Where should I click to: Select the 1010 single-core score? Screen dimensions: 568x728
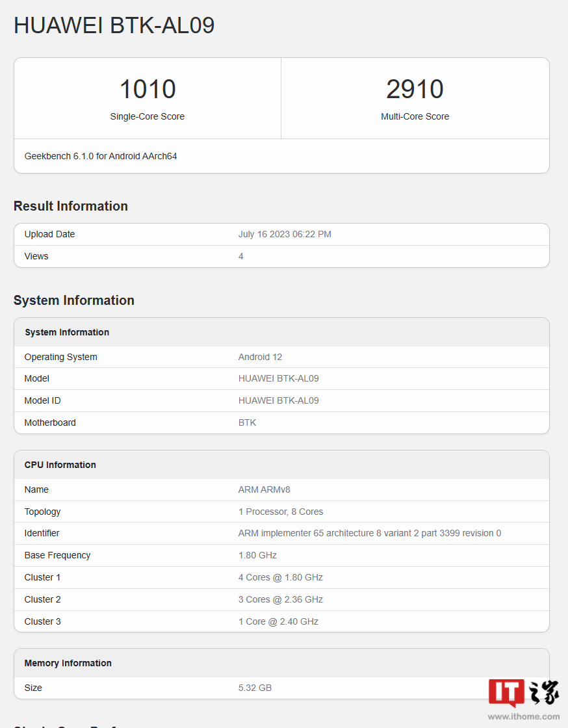point(148,89)
